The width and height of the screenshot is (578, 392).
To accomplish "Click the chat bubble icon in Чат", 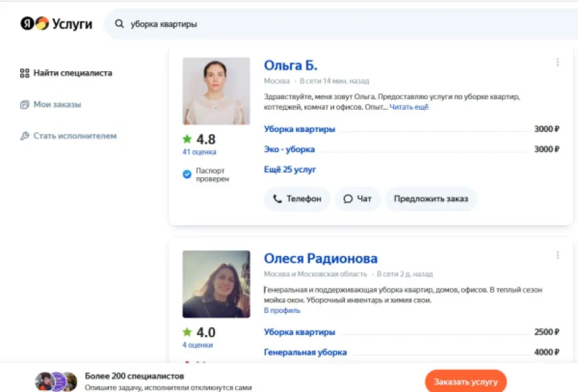I will (x=347, y=199).
